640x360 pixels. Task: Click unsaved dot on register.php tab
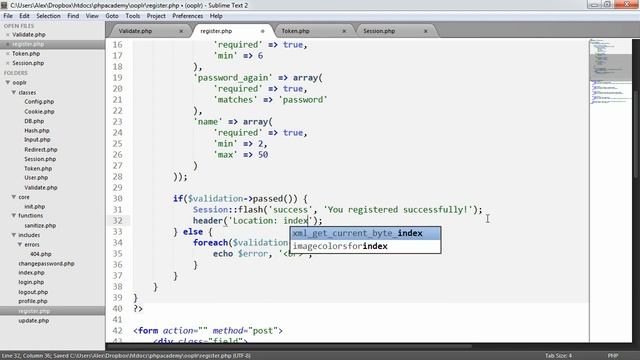tap(262, 31)
